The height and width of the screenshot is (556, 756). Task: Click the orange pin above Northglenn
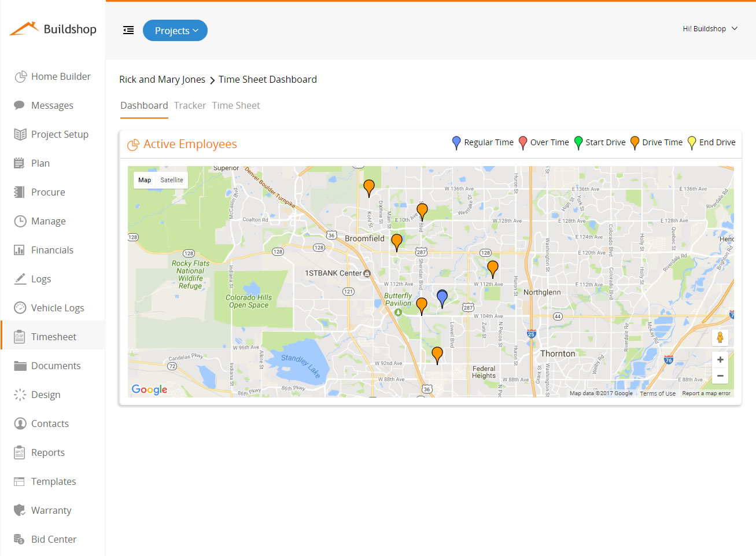493,269
